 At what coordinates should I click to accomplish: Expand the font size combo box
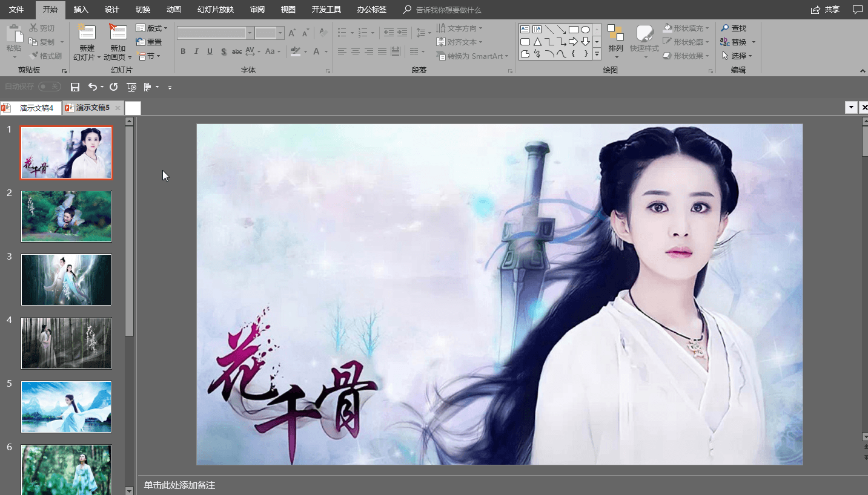[x=280, y=33]
